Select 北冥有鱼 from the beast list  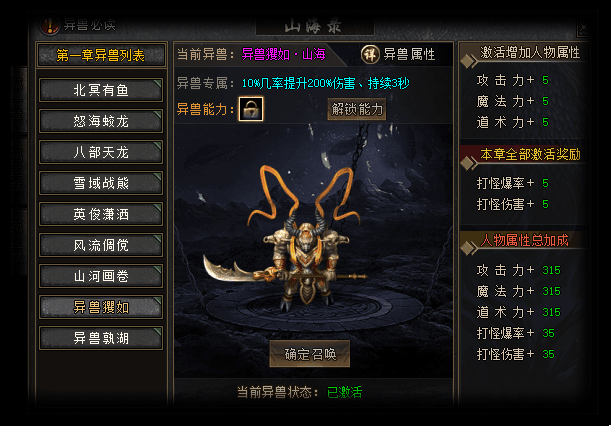[101, 90]
